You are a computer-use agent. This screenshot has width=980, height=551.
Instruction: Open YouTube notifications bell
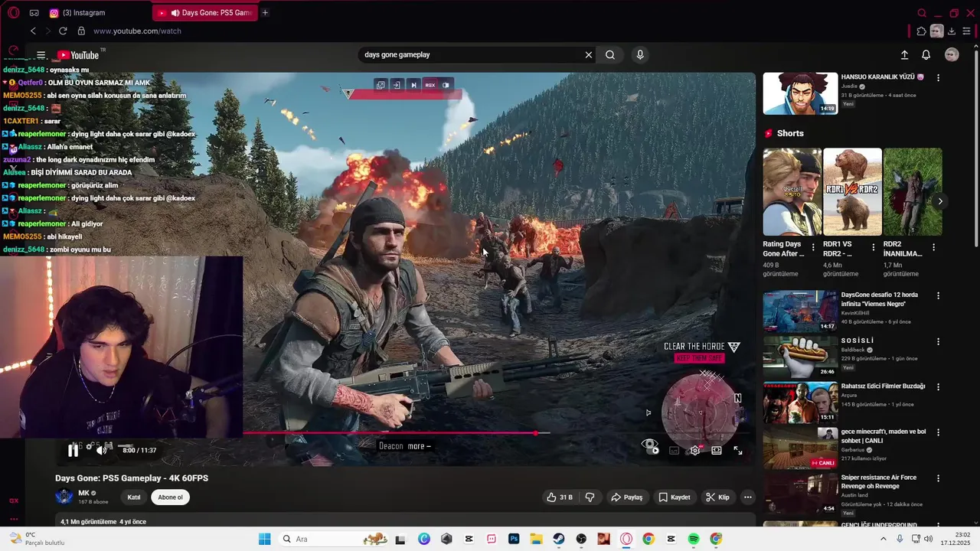click(x=926, y=55)
